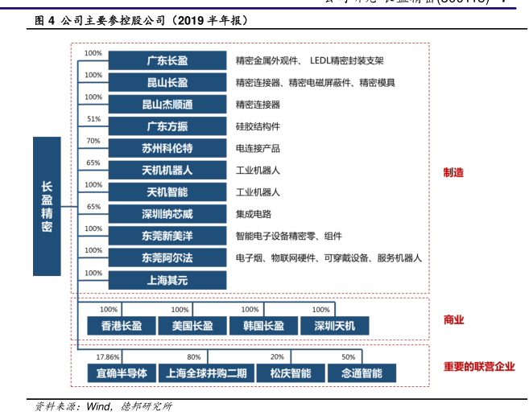Viewport: 529px width, 420px height.
Task: Click the 70% stake label for 苏州科伦特
Action: (93, 141)
